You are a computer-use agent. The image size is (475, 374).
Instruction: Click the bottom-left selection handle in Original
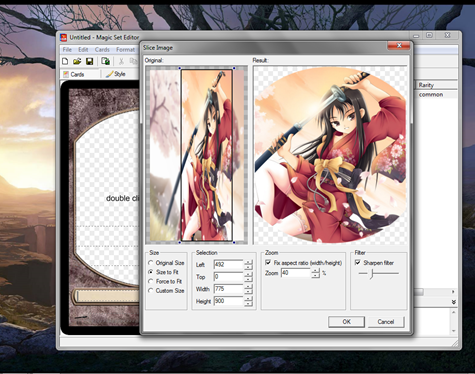(x=180, y=242)
